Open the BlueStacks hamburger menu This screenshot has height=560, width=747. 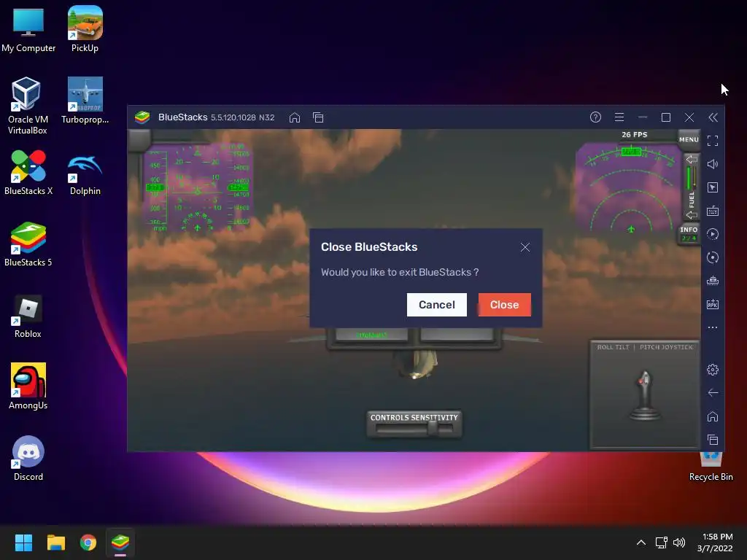point(619,117)
